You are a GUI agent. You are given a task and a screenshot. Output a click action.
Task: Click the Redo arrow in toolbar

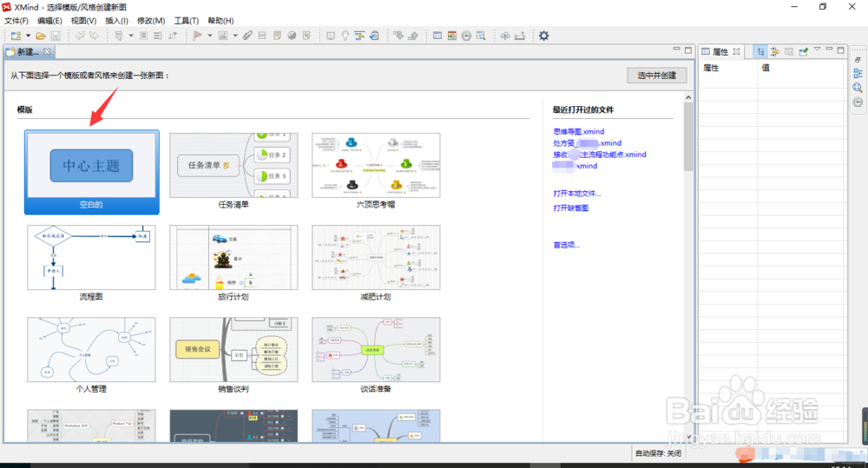click(x=94, y=36)
